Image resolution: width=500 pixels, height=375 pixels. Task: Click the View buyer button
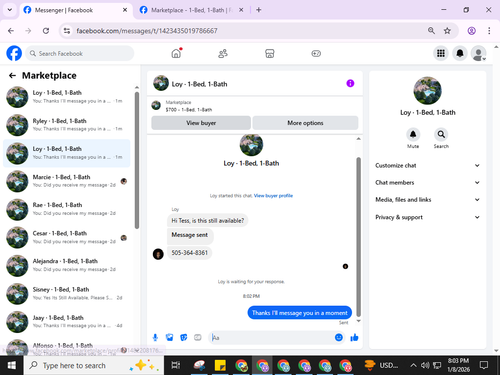pos(201,123)
